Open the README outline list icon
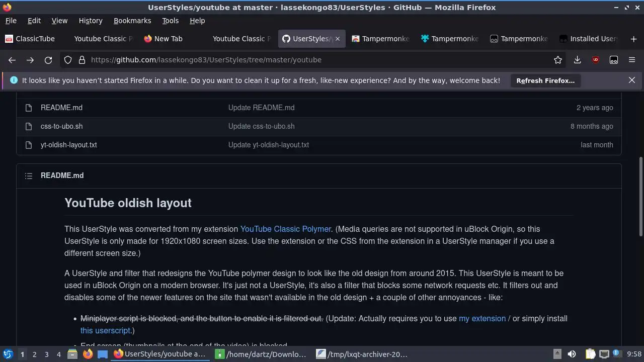This screenshot has width=644, height=362. click(29, 176)
